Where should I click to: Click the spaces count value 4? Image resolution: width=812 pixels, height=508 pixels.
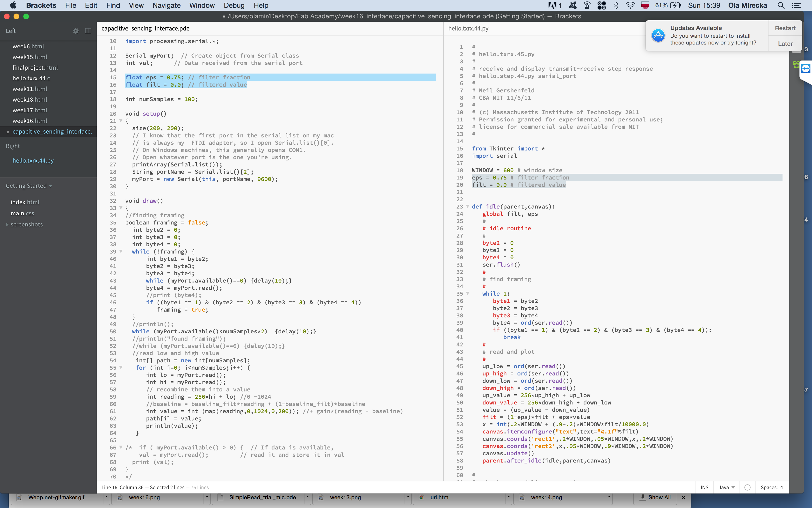781,487
